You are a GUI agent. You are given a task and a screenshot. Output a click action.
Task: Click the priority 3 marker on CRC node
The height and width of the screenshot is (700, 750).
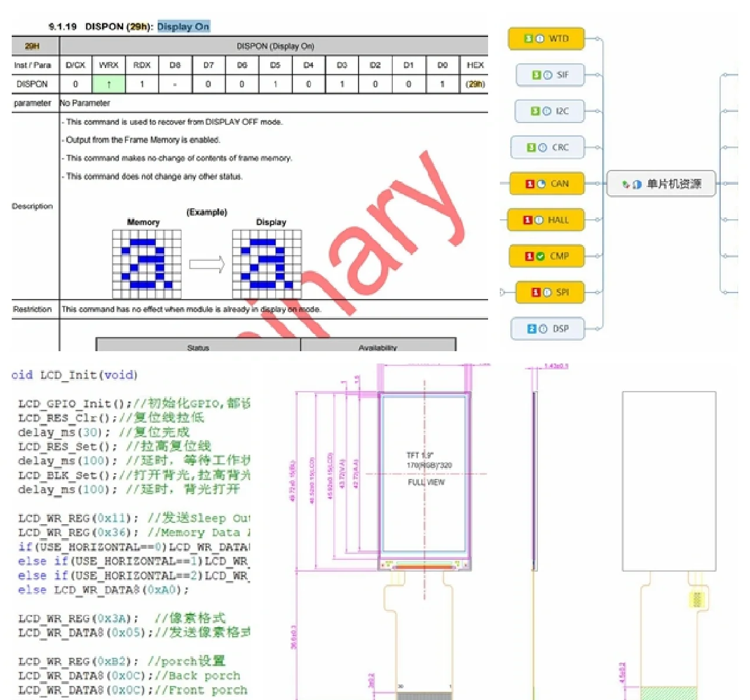pos(531,148)
